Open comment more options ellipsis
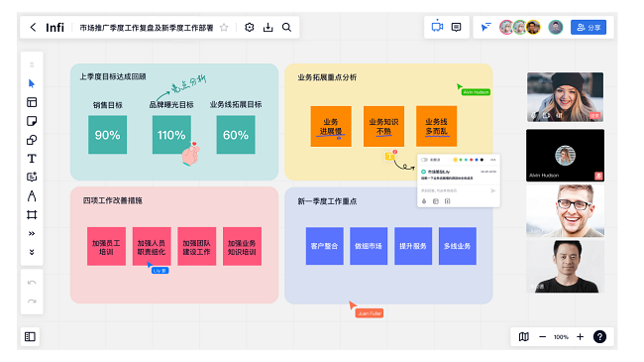The height and width of the screenshot is (362, 644). click(492, 160)
